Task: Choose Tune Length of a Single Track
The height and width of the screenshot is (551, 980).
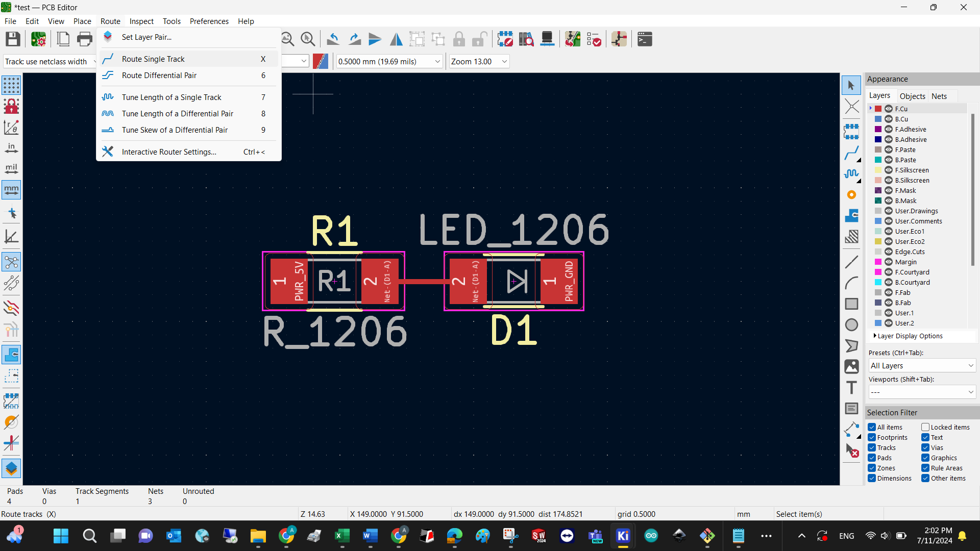Action: coord(189,97)
